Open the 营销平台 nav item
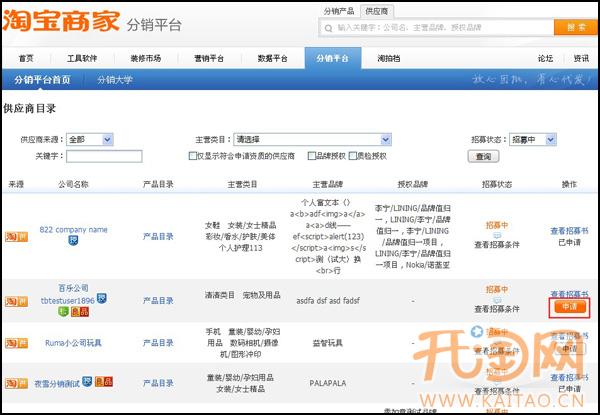The width and height of the screenshot is (600, 415). 209,59
